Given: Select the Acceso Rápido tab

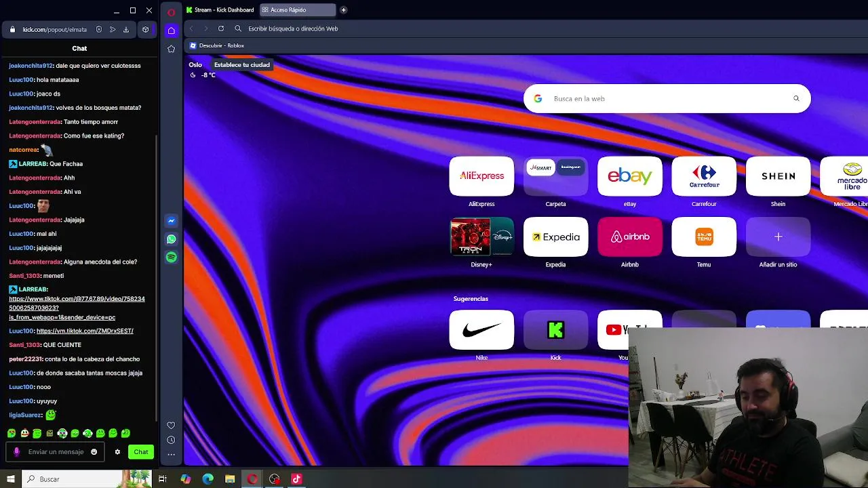Looking at the screenshot, I should coord(298,10).
